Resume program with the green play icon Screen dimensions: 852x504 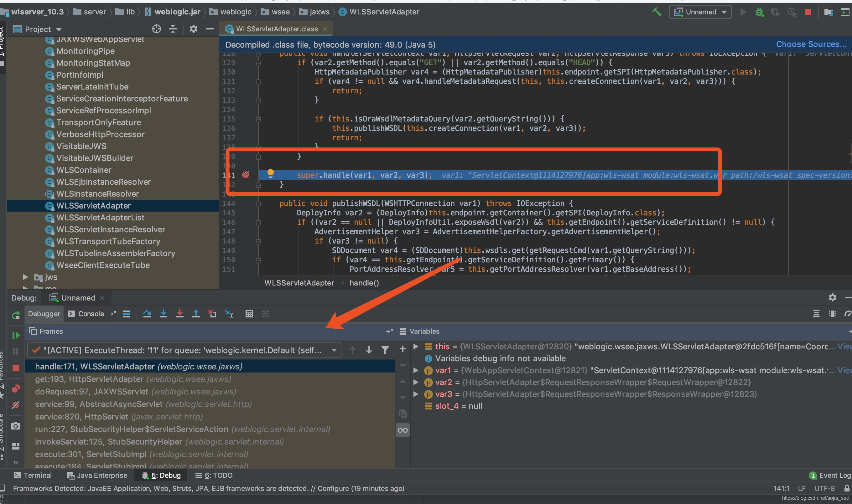[16, 336]
